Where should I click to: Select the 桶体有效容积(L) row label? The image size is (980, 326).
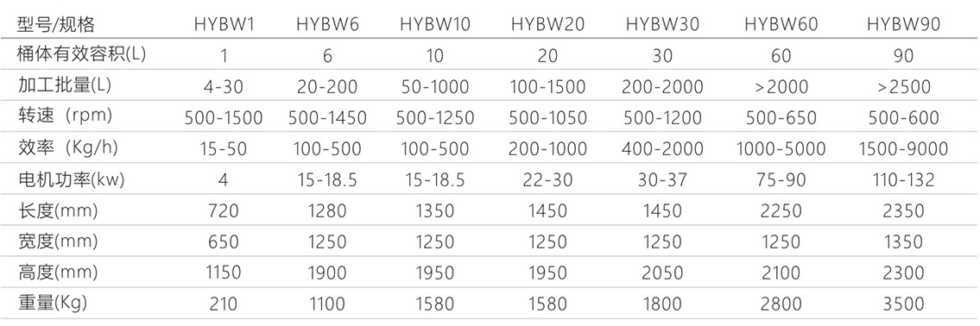click(81, 55)
